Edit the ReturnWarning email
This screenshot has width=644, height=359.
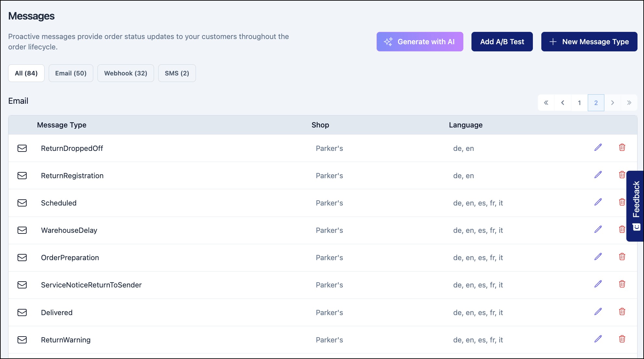coord(598,339)
